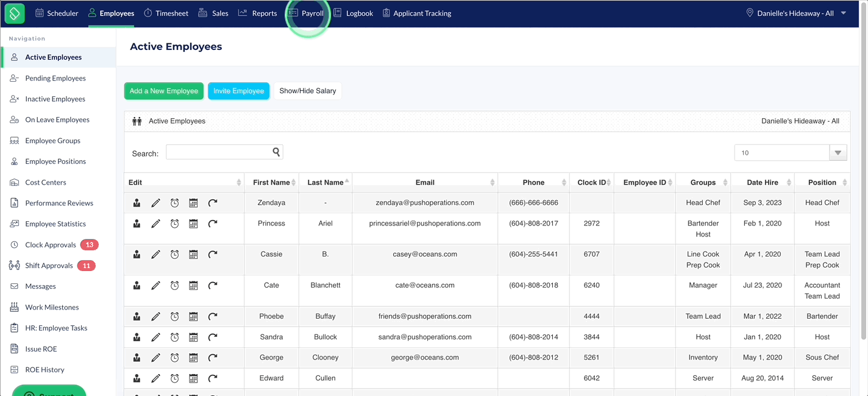868x396 pixels.
Task: Sort table by Date Hire column
Action: tap(763, 183)
